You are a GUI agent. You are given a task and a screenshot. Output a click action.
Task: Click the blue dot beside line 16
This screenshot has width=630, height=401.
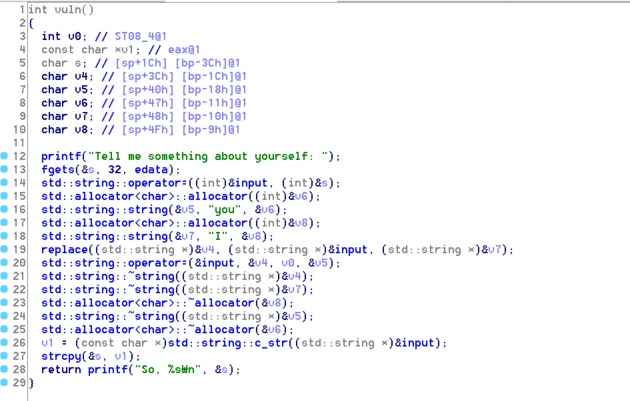[x=4, y=209]
